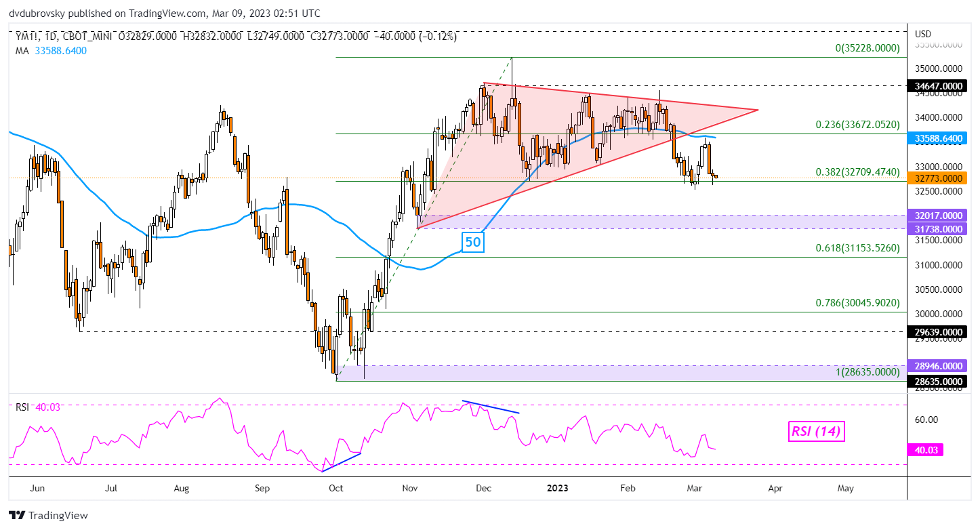Select the 0.786(30045.9020) Fibonacci label
Image resolution: width=980 pixels, height=530 pixels.
[857, 304]
